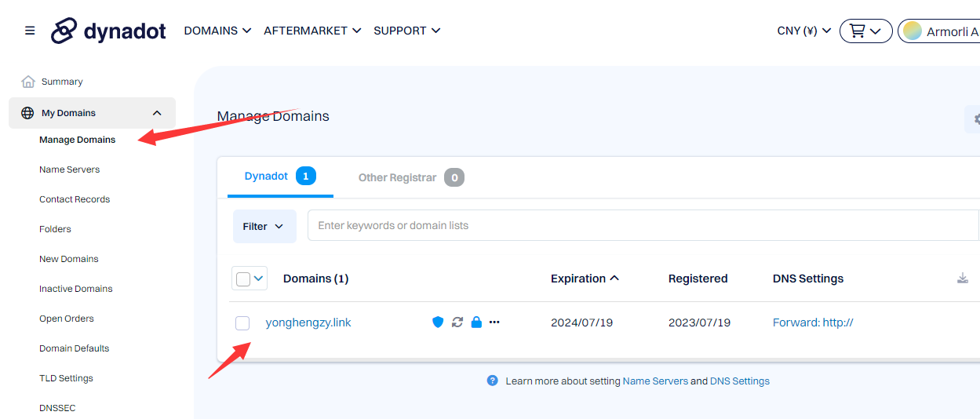The height and width of the screenshot is (419, 980).
Task: Open Name Servers in sidebar
Action: [x=69, y=169]
